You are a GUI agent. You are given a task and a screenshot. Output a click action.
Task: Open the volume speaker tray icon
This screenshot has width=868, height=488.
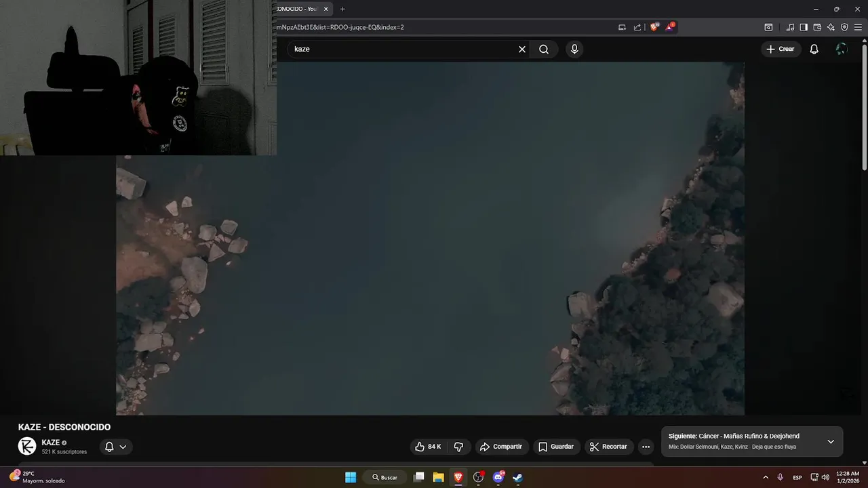click(x=825, y=477)
